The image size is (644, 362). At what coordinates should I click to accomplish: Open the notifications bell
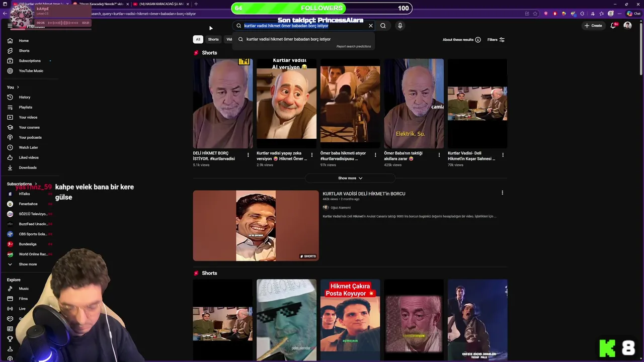coord(613,25)
